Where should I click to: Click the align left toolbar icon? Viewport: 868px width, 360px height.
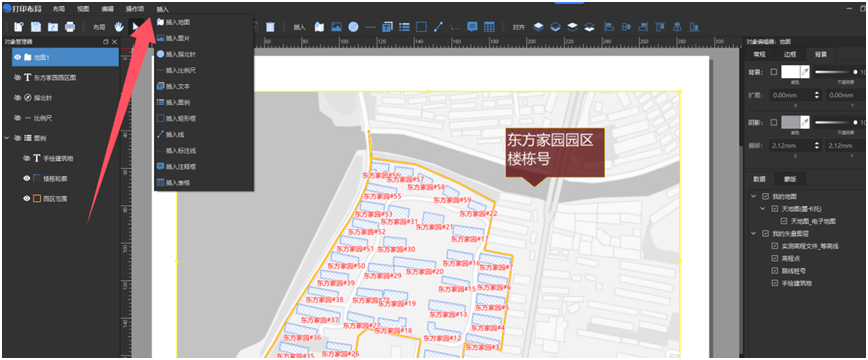point(609,27)
